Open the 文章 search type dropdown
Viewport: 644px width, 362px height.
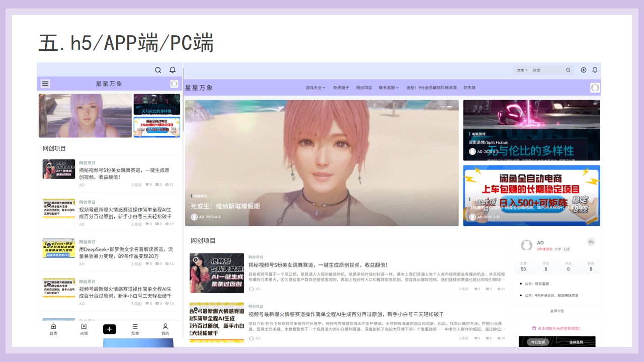522,70
